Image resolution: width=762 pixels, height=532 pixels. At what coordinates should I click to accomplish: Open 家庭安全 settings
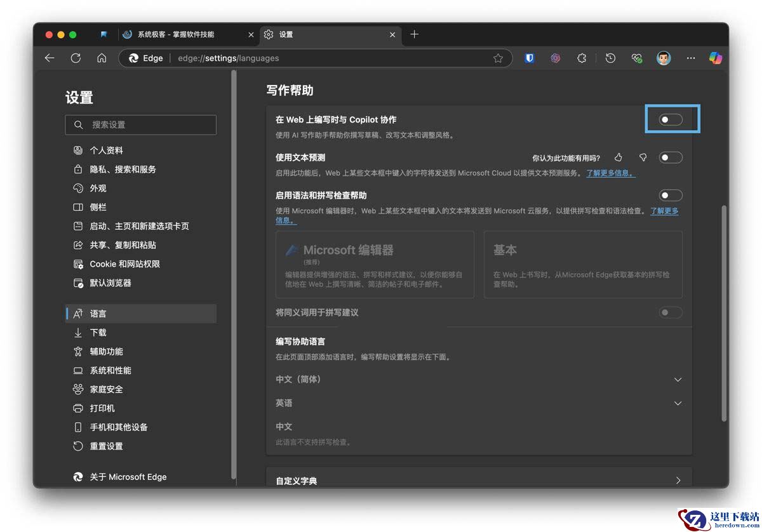pos(141,389)
